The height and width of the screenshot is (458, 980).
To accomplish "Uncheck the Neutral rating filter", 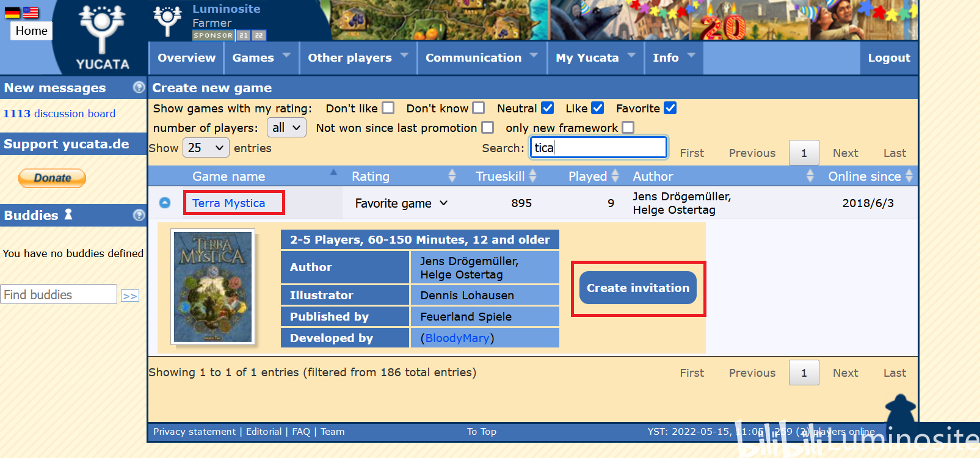I will 548,108.
